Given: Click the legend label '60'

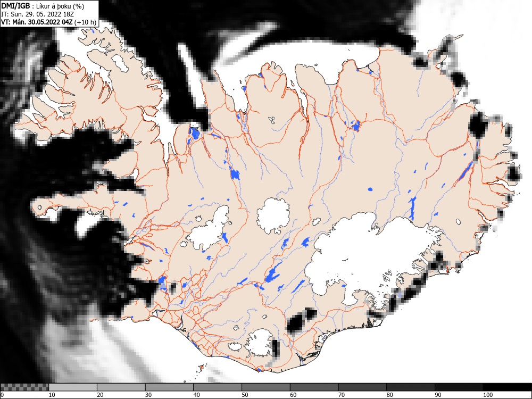Looking at the screenshot, I should pyautogui.click(x=293, y=395).
